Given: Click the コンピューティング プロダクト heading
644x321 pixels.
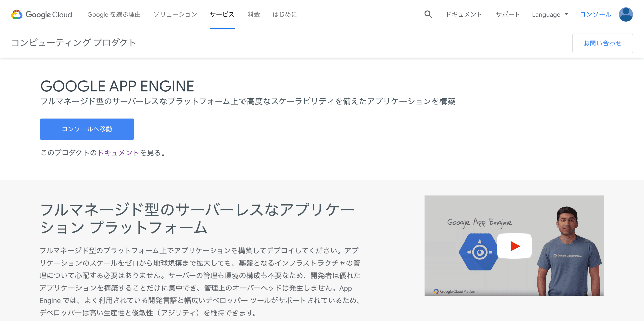Looking at the screenshot, I should click(74, 43).
